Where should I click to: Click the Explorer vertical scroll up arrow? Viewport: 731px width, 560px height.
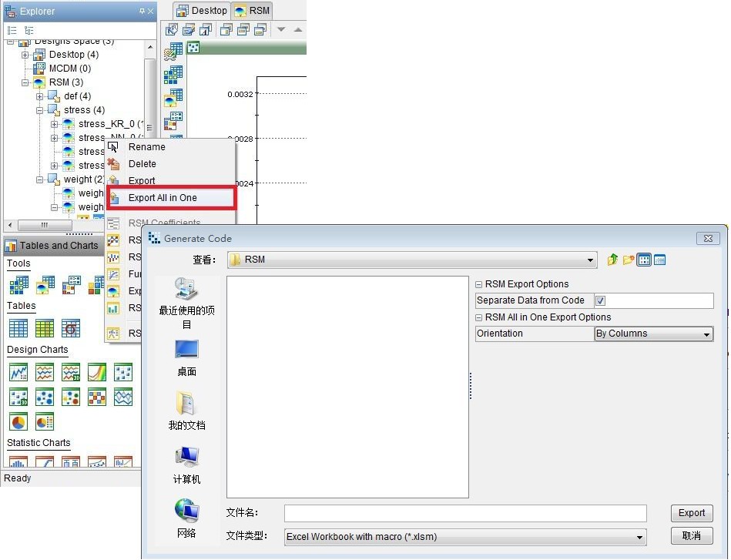click(x=150, y=47)
